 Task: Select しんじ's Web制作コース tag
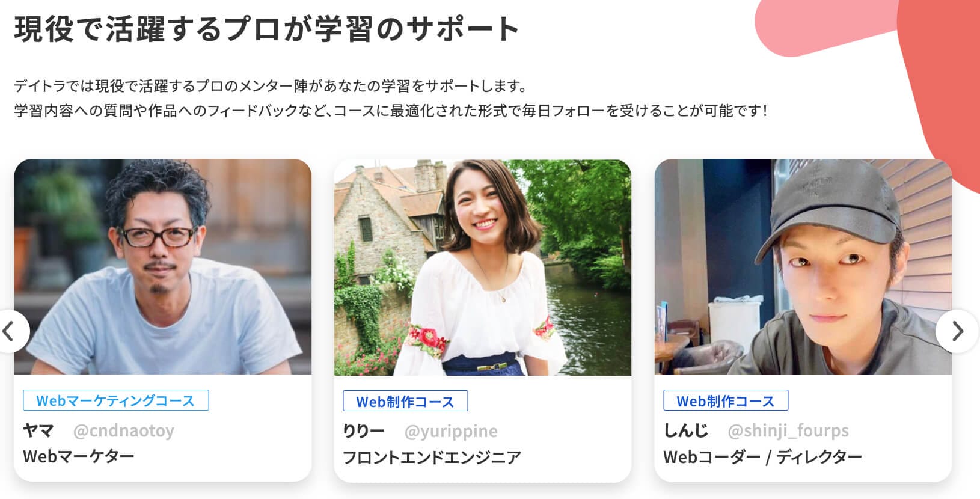[726, 401]
